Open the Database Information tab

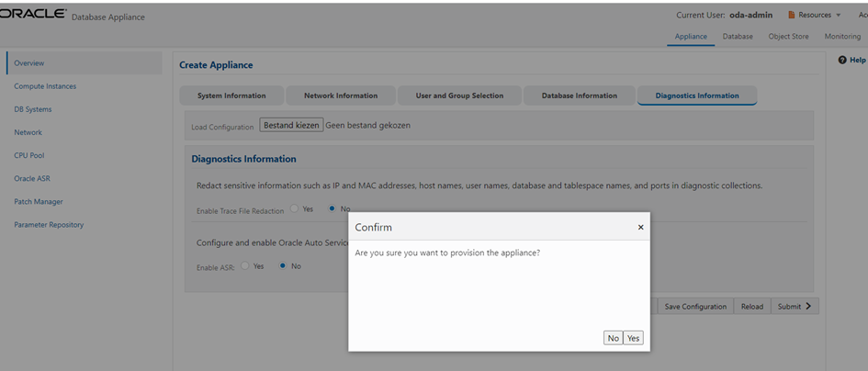click(579, 96)
